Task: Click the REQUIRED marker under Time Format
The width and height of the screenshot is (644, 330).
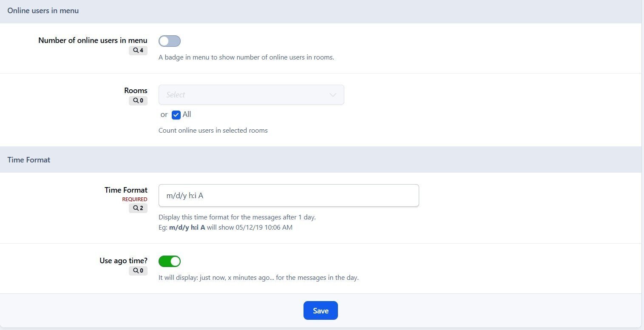Action: pos(135,199)
